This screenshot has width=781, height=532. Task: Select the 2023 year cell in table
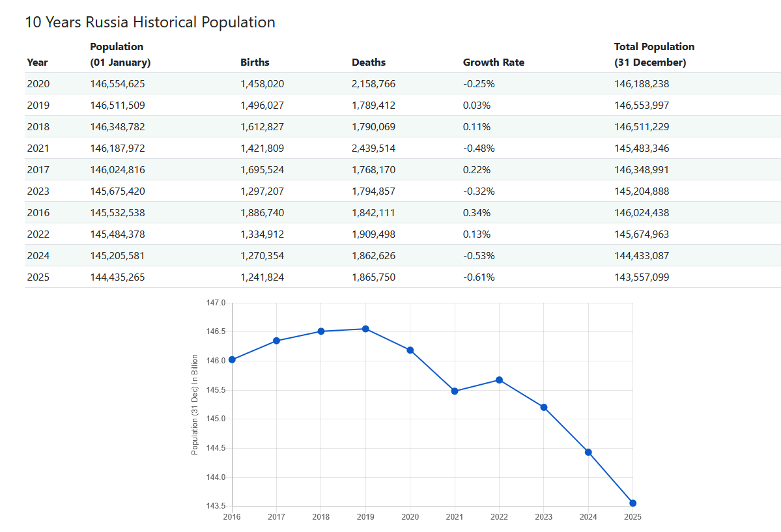tap(38, 191)
